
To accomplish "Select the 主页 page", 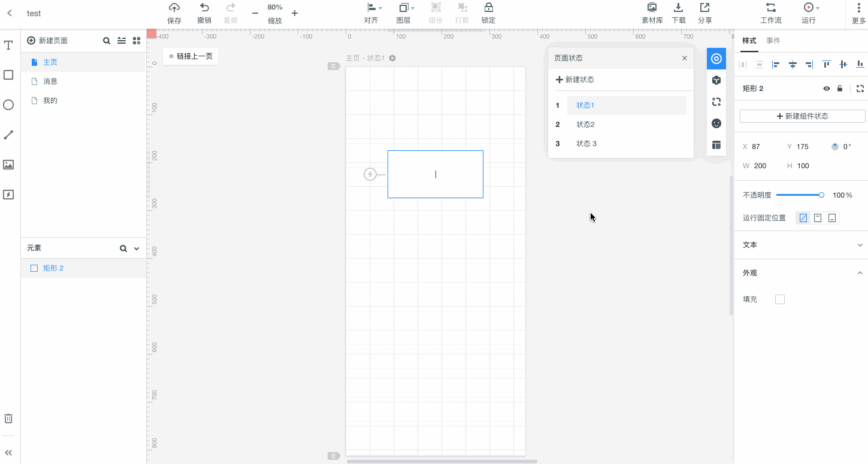I will (83, 62).
